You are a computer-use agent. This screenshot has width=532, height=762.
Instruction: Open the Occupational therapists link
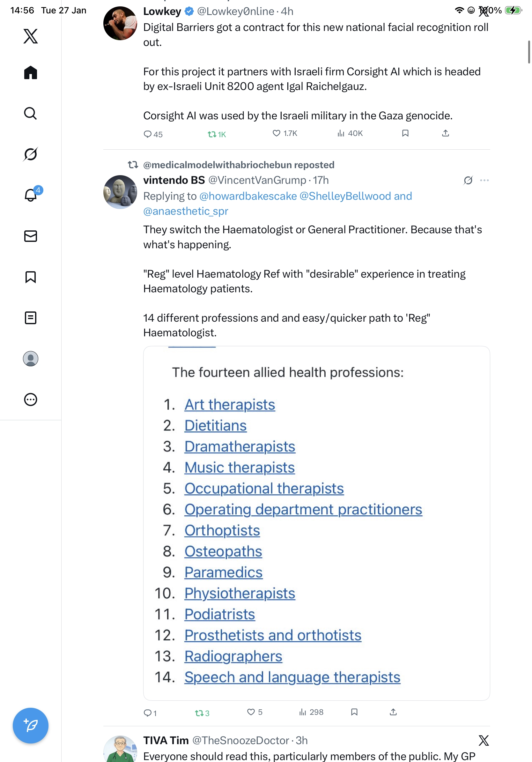click(264, 489)
